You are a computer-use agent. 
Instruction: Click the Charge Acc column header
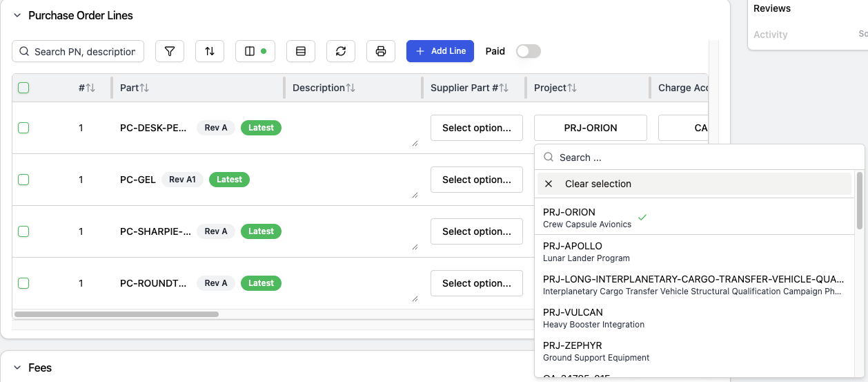(683, 88)
